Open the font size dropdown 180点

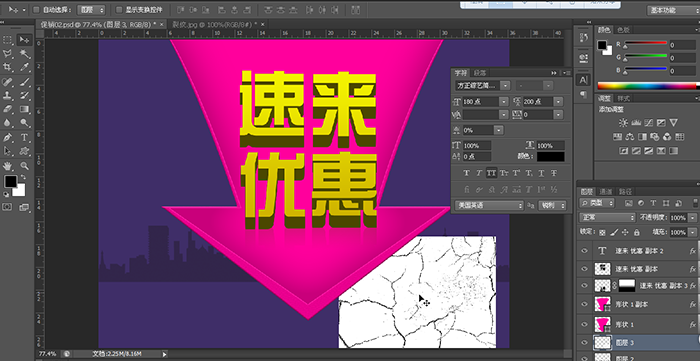coord(504,102)
